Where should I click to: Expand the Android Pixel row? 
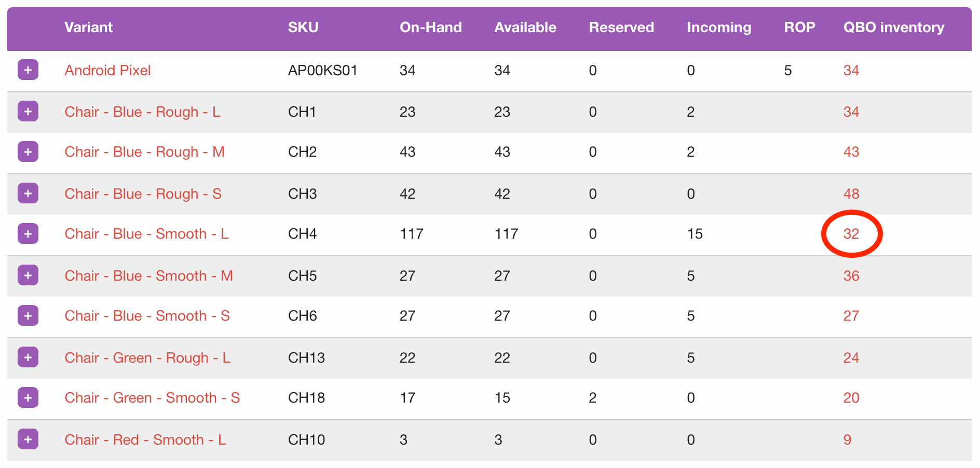(x=28, y=70)
